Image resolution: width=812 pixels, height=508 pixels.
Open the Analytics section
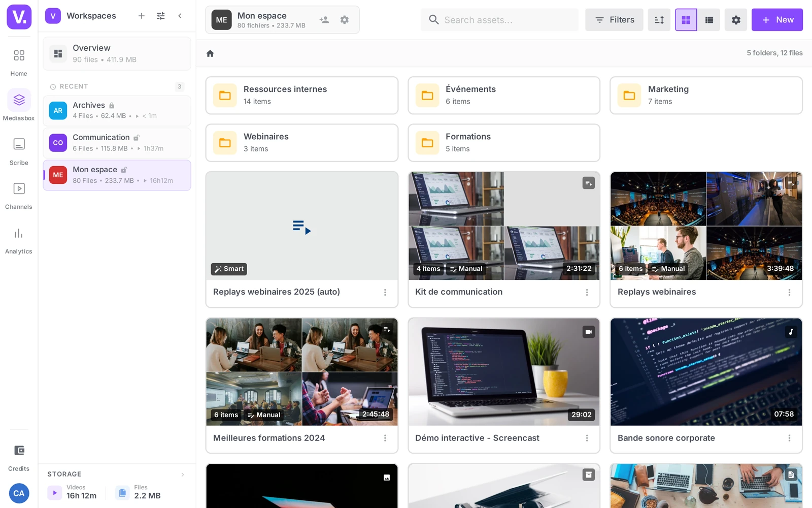pyautogui.click(x=19, y=240)
